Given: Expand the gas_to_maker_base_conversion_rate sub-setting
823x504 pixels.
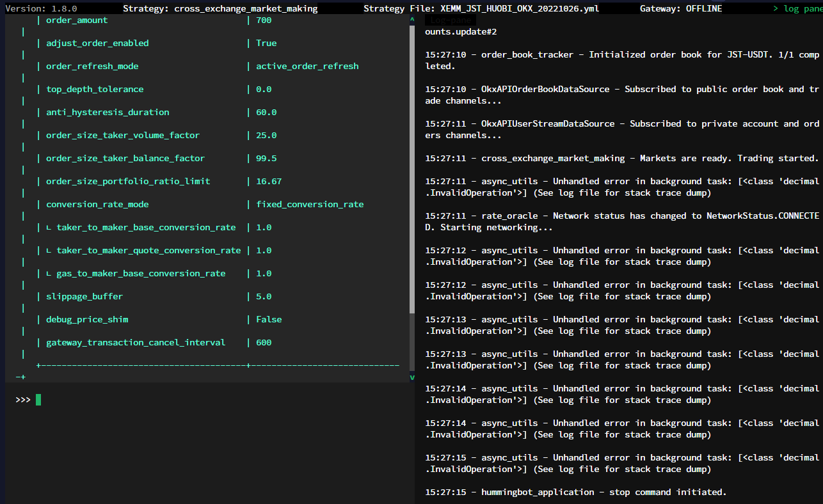Looking at the screenshot, I should pos(136,273).
